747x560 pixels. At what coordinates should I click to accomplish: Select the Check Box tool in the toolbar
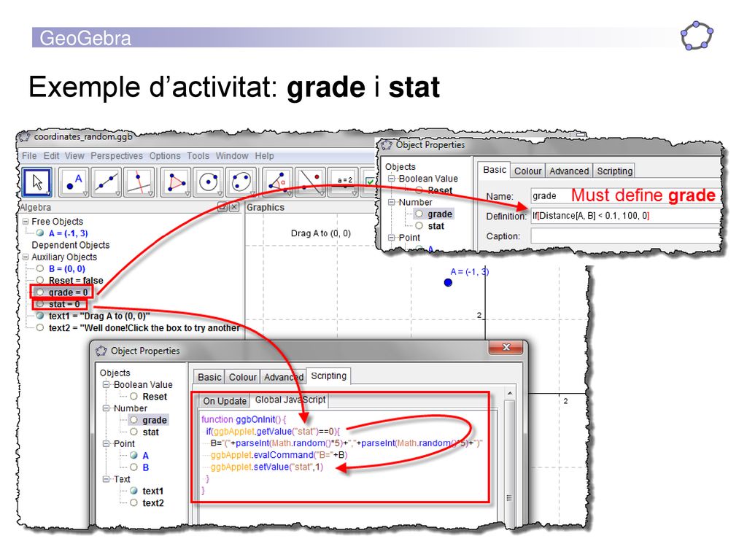tap(368, 182)
